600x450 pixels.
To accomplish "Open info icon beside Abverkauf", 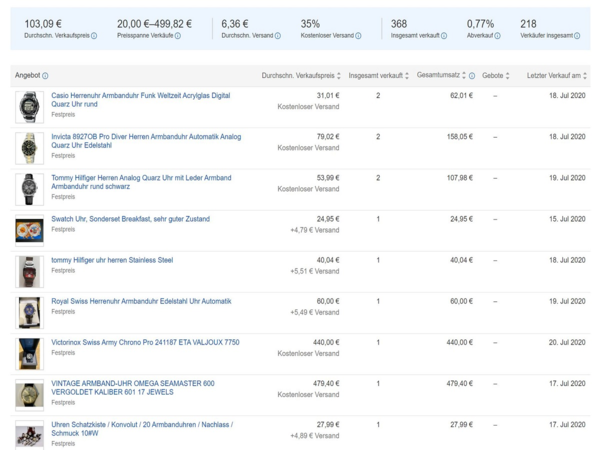I will click(497, 36).
